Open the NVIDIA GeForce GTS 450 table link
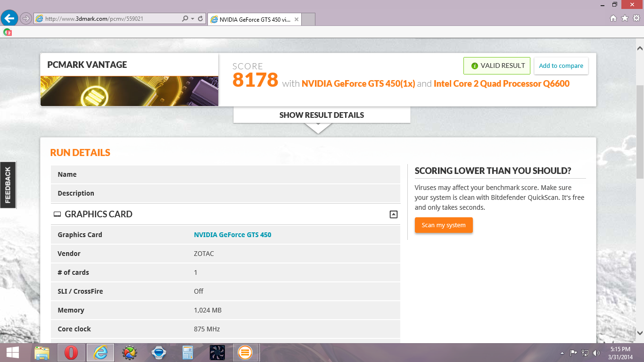The height and width of the screenshot is (362, 644). pos(232,235)
